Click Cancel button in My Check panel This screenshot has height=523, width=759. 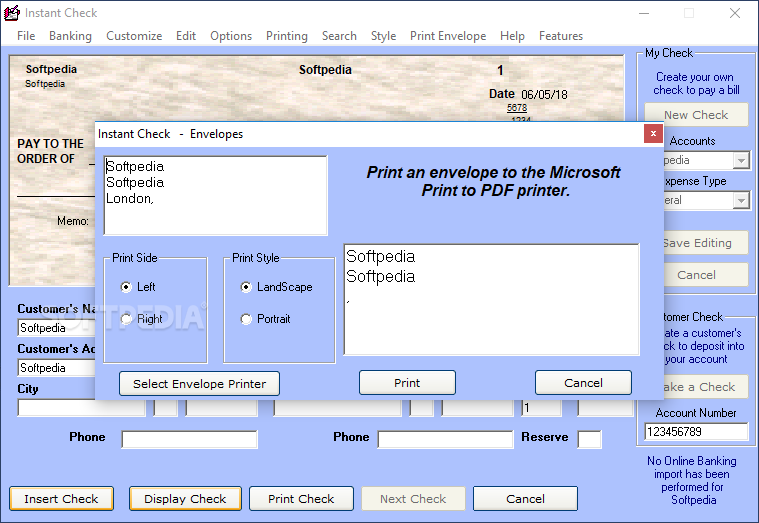pos(705,275)
